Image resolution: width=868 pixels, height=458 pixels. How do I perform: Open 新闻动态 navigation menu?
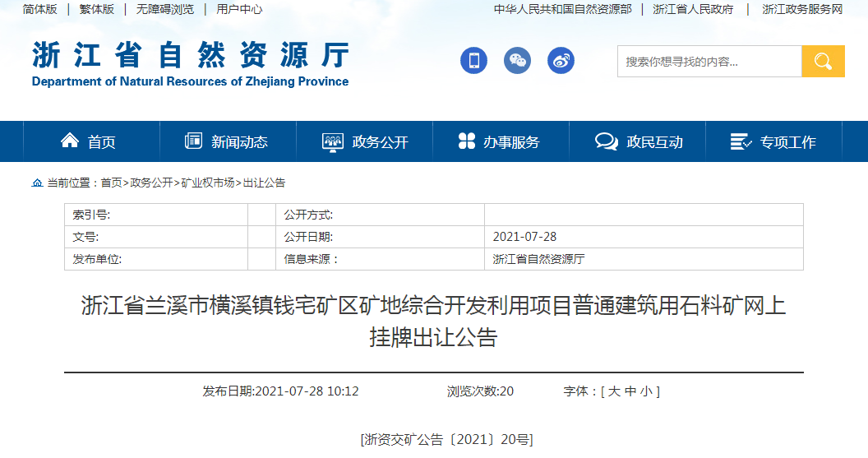point(227,142)
